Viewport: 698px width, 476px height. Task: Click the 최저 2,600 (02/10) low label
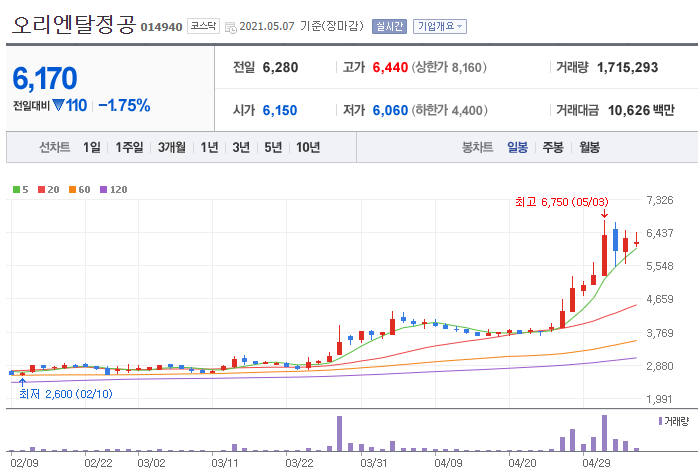[x=65, y=394]
